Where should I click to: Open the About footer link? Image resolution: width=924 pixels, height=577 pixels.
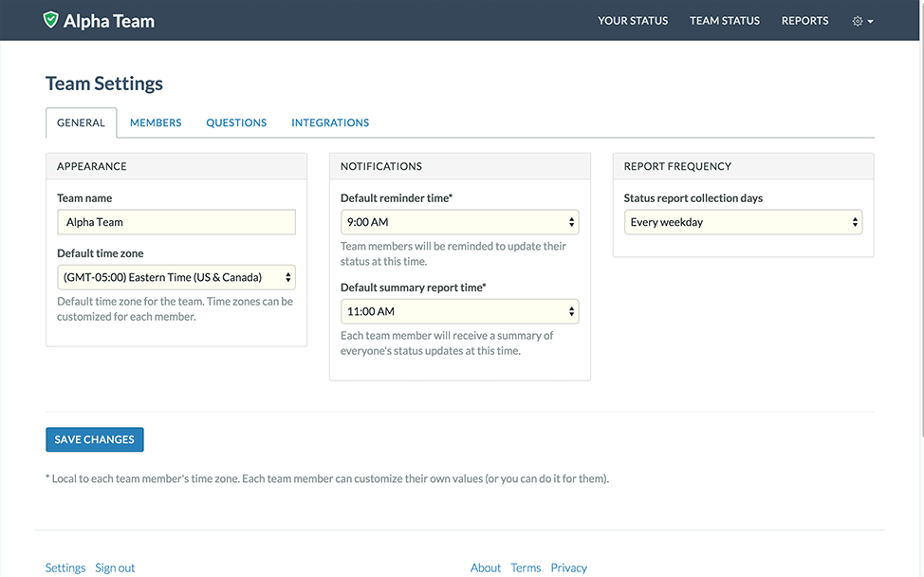pyautogui.click(x=486, y=568)
